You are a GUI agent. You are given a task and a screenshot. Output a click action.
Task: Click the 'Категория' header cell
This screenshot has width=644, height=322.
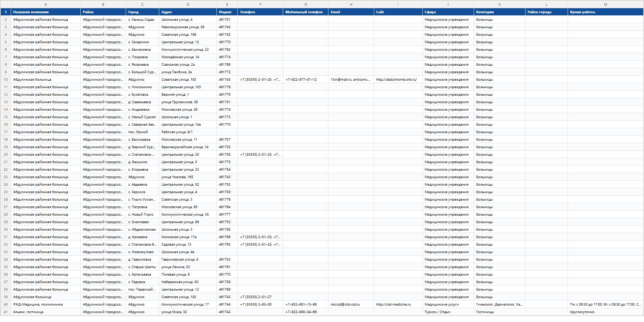coord(499,12)
